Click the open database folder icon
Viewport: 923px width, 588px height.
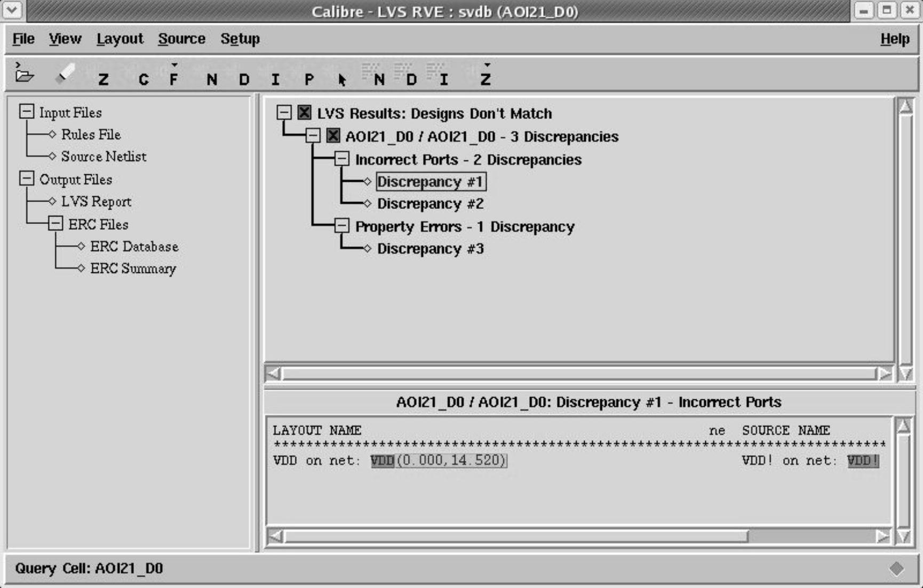click(24, 74)
